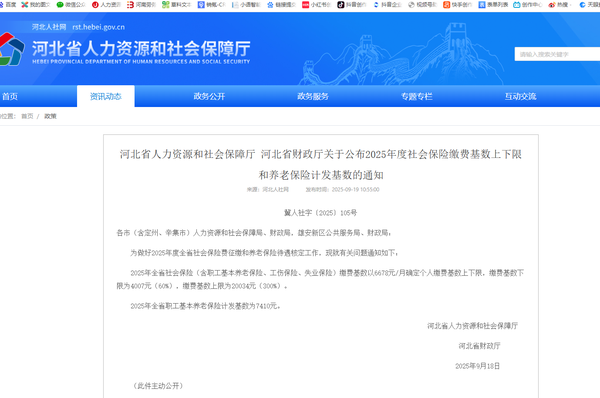Open the 抖音创作 TikTok bookmark

(x=352, y=5)
